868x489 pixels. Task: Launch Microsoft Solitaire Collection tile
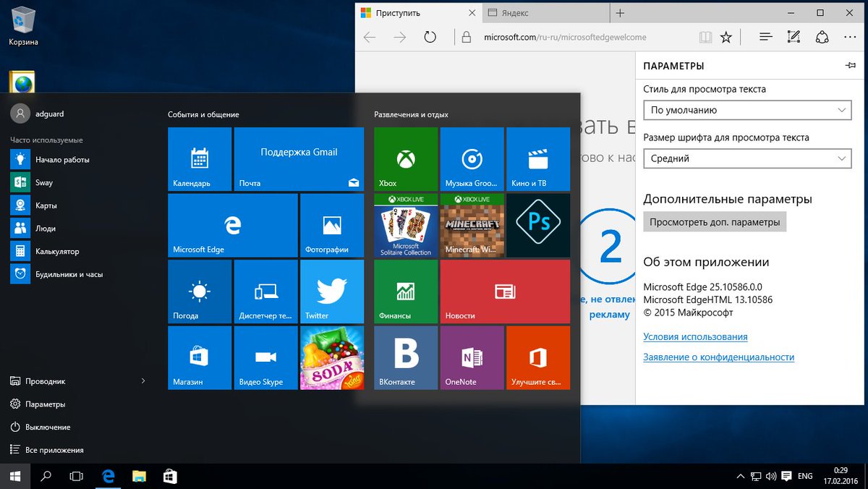[406, 225]
